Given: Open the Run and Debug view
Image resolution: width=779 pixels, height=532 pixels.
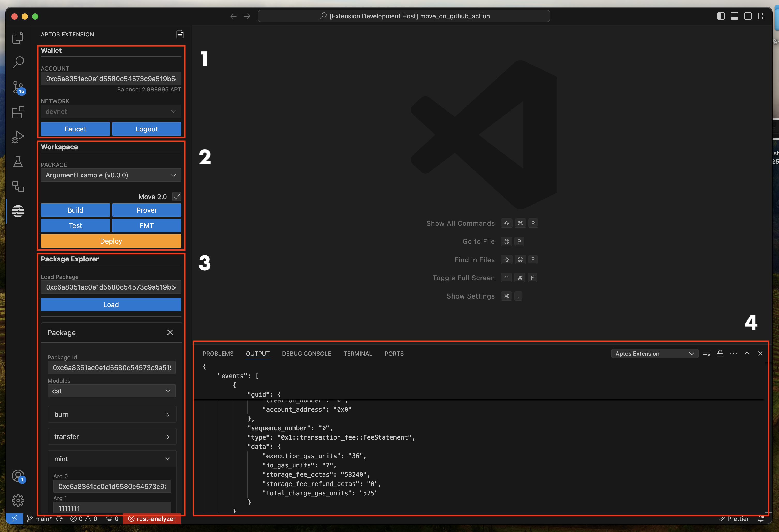Looking at the screenshot, I should point(18,137).
